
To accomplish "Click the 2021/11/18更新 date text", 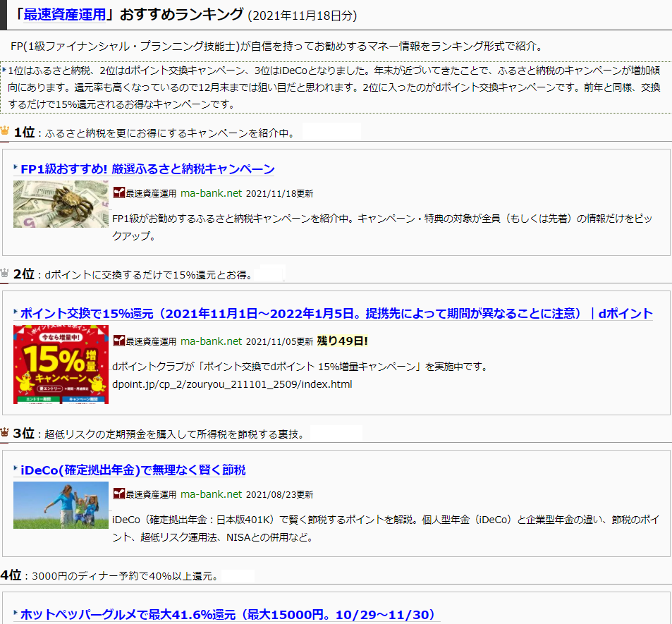I will pyautogui.click(x=279, y=194).
